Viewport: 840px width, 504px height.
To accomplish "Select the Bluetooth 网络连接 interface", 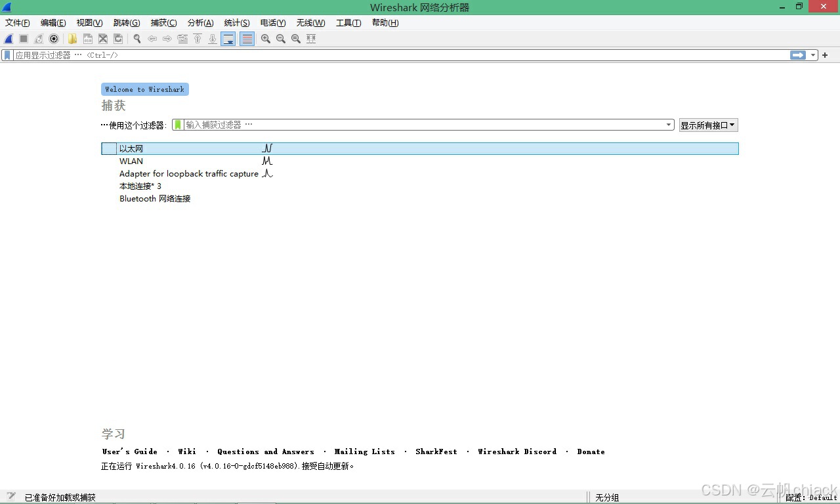I will coord(420,199).
